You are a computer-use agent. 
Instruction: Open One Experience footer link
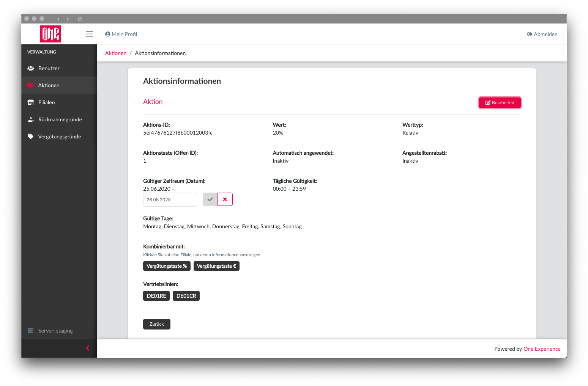tap(542, 349)
